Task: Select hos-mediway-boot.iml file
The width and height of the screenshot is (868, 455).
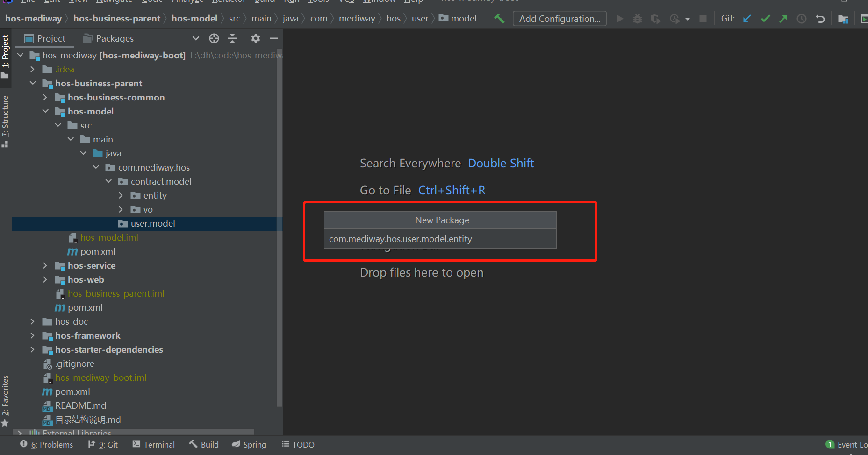Action: (100, 377)
